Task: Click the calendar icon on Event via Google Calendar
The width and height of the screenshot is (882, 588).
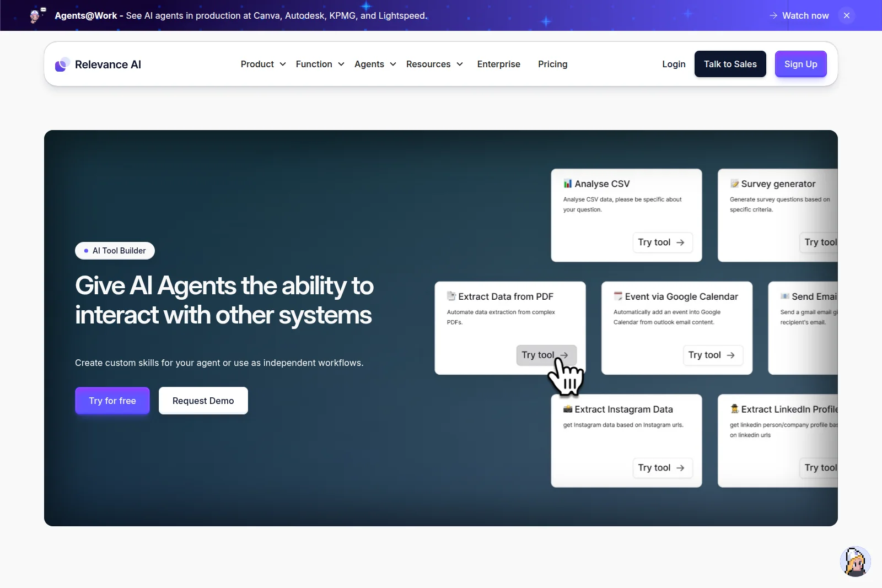Action: click(x=617, y=296)
